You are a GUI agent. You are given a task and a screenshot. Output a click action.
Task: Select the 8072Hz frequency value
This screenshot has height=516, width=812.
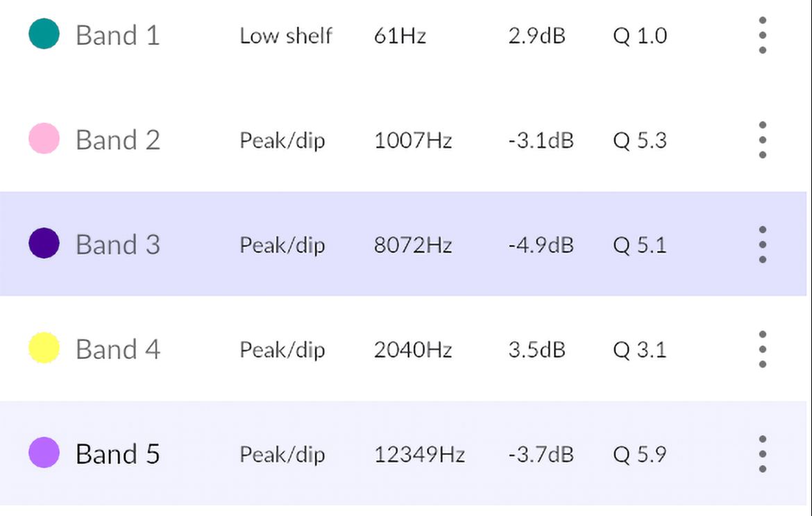(x=413, y=245)
